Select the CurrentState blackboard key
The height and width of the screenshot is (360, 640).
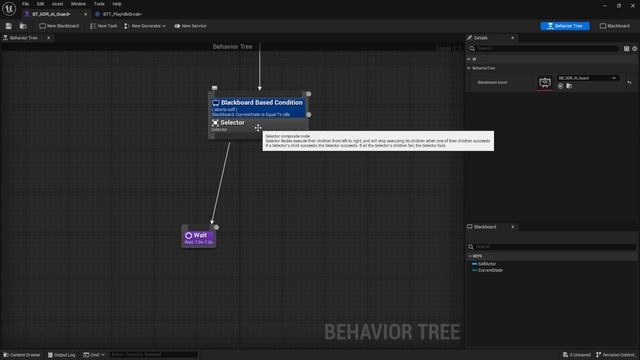click(490, 270)
